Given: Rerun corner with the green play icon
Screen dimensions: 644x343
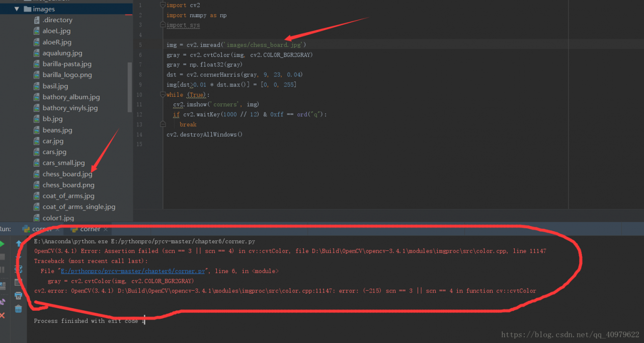Looking at the screenshot, I should click(x=2, y=244).
